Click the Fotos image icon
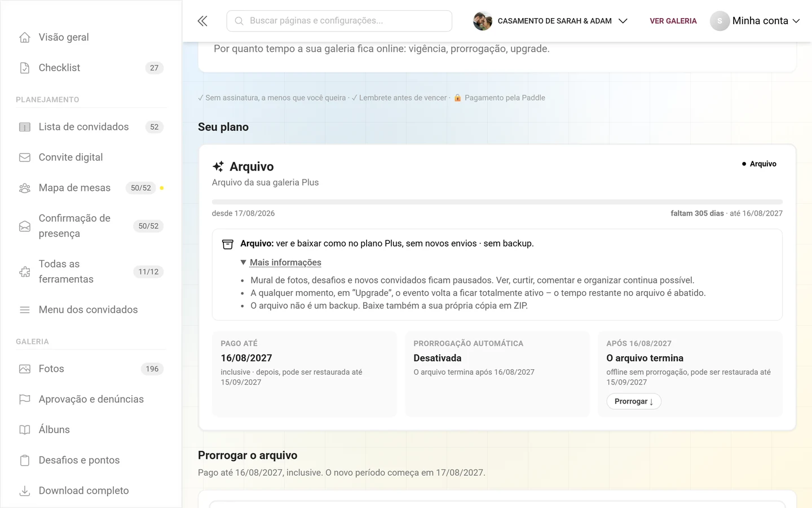 pos(25,369)
